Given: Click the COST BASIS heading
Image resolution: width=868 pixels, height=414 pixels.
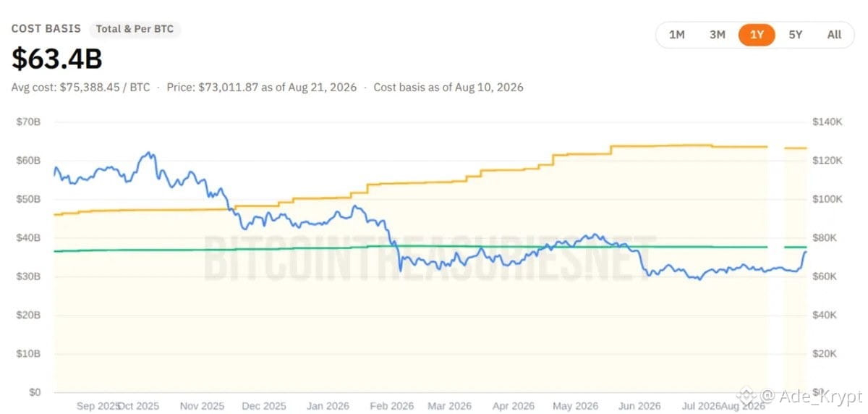Looking at the screenshot, I should point(46,29).
